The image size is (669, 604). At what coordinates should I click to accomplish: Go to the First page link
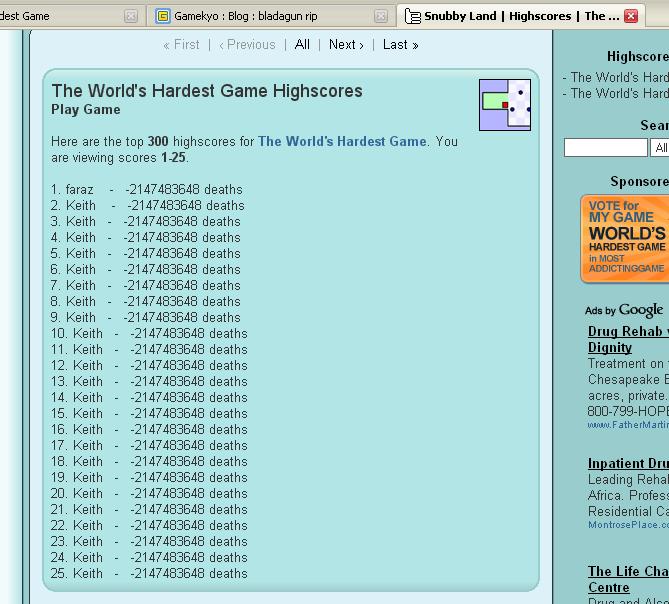click(181, 45)
